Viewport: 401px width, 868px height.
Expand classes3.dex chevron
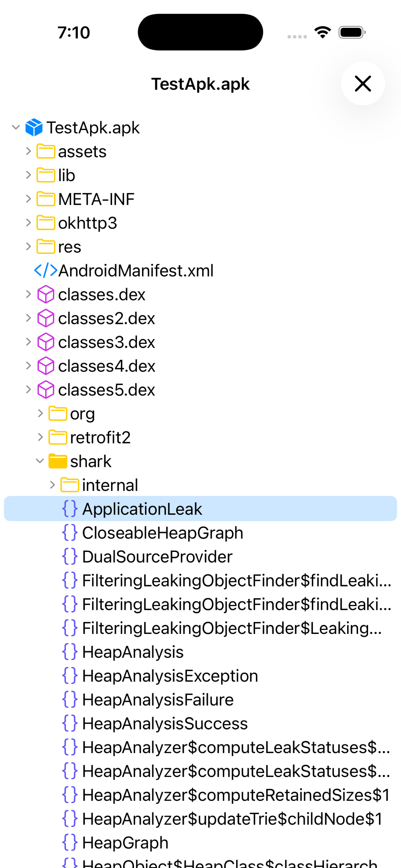coord(28,342)
